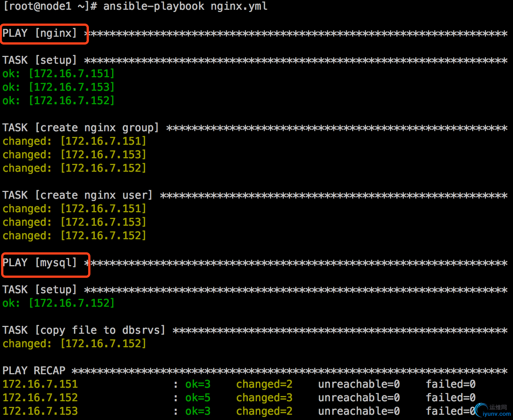Click the command text "ansible-playbook nginx.yml"
Image resolution: width=513 pixels, height=420 pixels.
pyautogui.click(x=185, y=6)
